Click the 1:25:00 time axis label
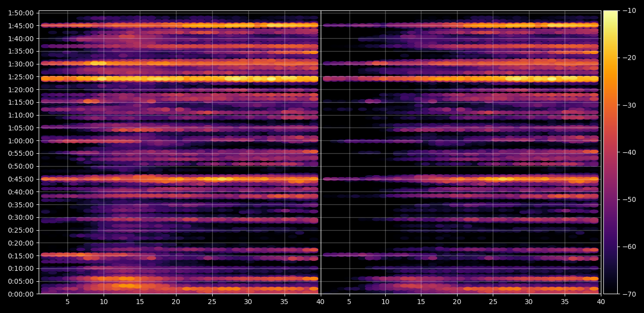Image resolution: width=644 pixels, height=313 pixels. tap(21, 77)
